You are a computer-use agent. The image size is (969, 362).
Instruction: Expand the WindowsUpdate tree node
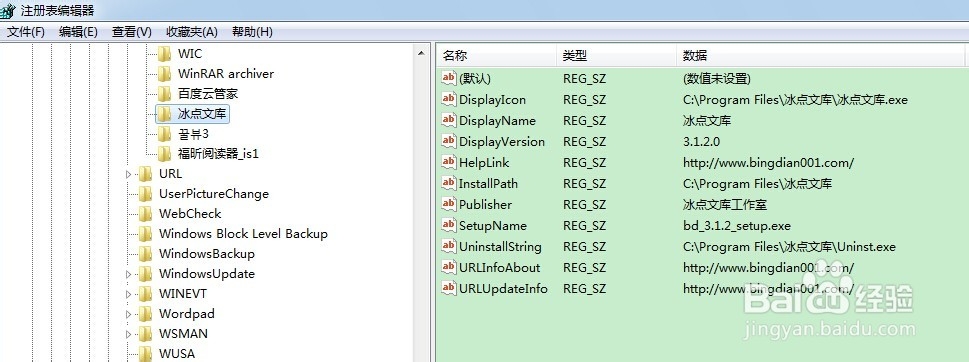click(129, 274)
